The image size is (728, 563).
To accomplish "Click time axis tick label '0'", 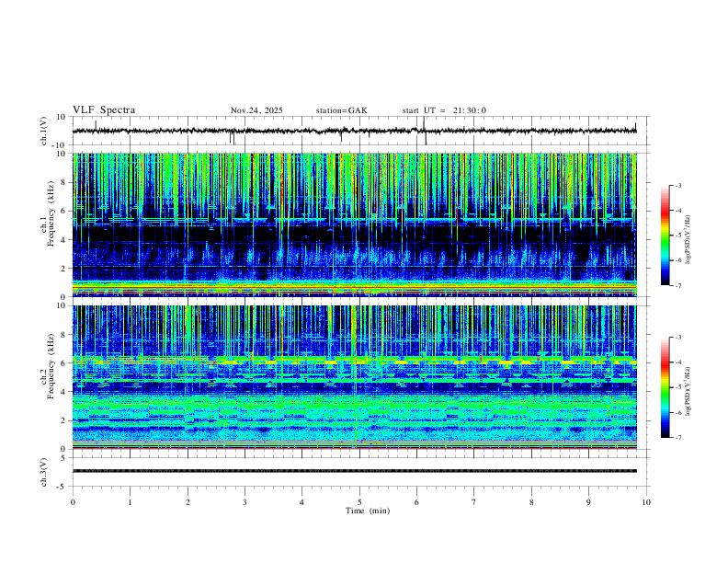I will point(73,502).
